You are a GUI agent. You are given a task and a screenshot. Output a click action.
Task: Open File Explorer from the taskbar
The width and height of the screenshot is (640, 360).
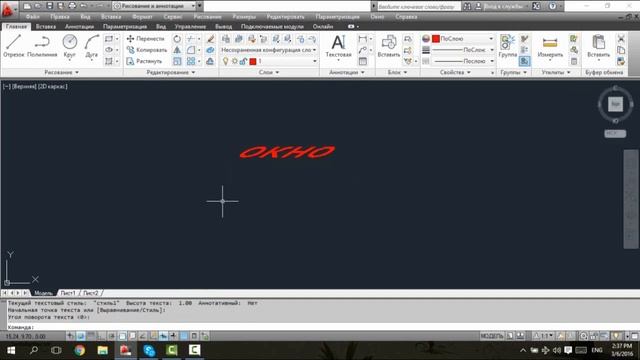102,350
